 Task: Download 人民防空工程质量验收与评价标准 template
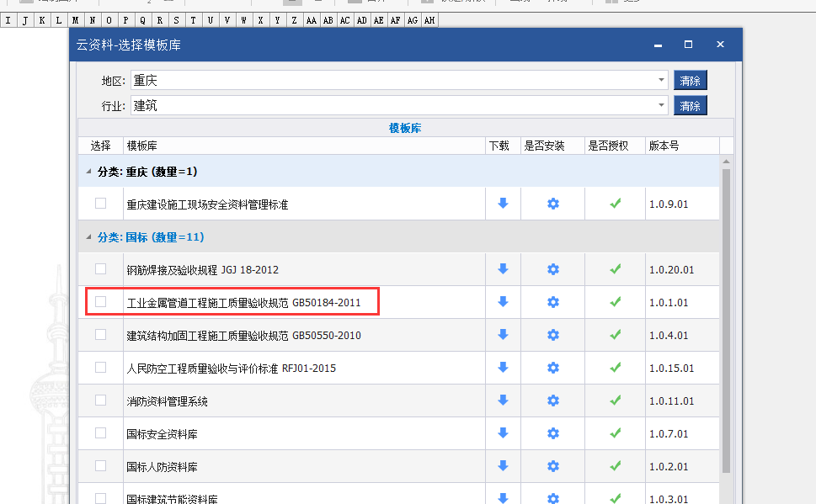pyautogui.click(x=503, y=368)
